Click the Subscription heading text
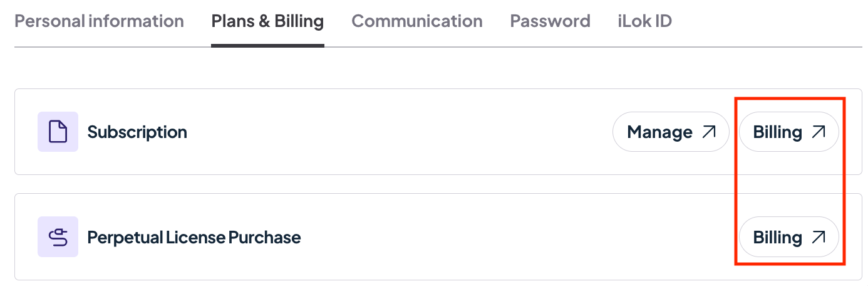Screen dimensions: 868x286 (137, 132)
